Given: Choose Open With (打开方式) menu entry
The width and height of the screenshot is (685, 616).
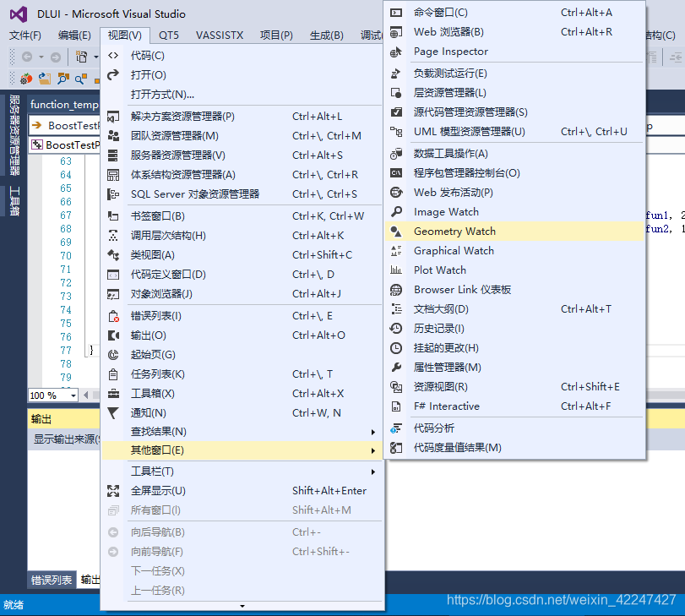Looking at the screenshot, I should point(243,95).
